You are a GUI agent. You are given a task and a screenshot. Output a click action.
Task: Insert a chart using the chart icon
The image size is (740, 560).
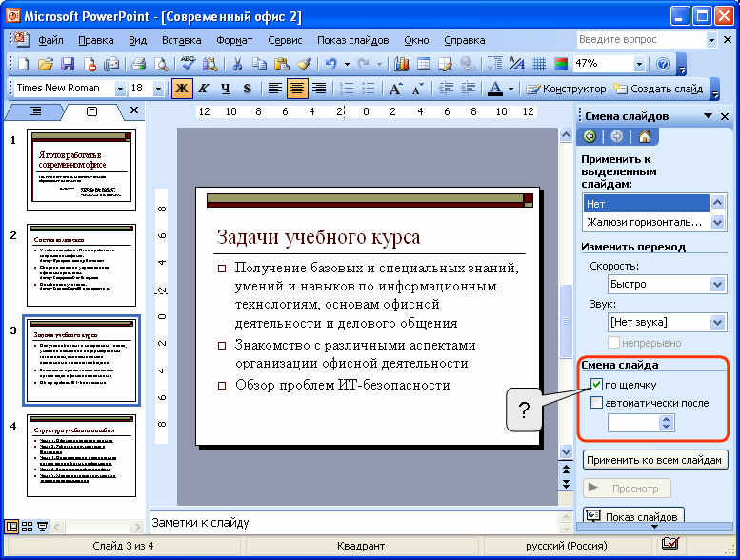(x=402, y=64)
